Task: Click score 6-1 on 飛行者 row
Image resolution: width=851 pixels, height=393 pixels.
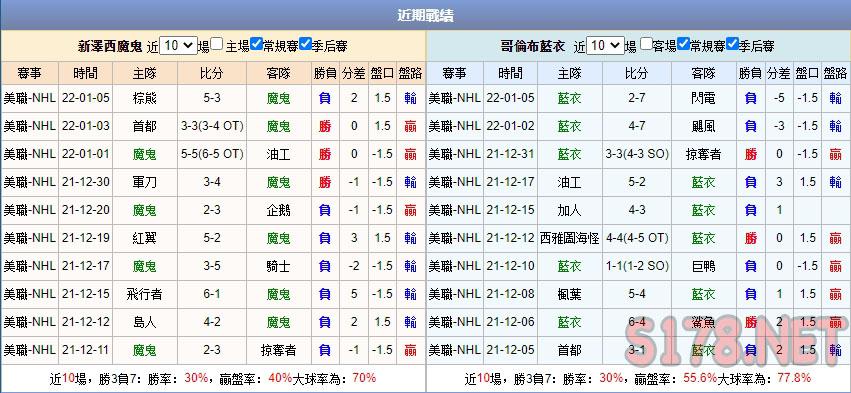Action: tap(212, 294)
